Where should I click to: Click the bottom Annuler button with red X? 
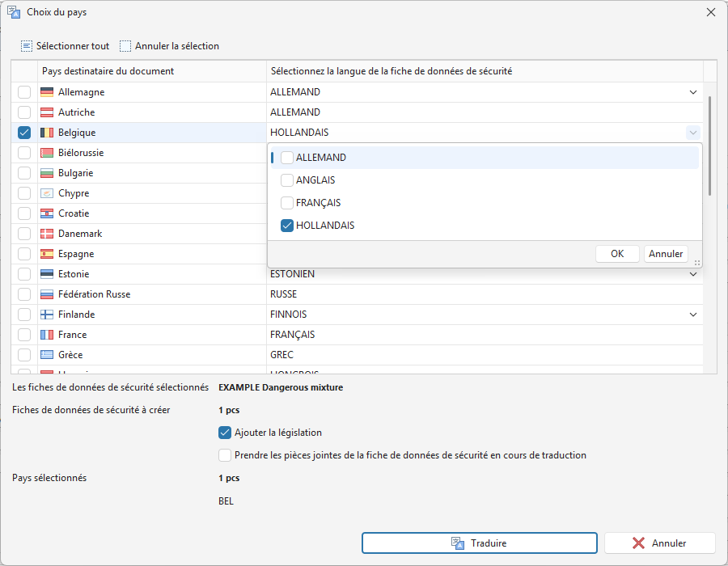click(x=659, y=543)
